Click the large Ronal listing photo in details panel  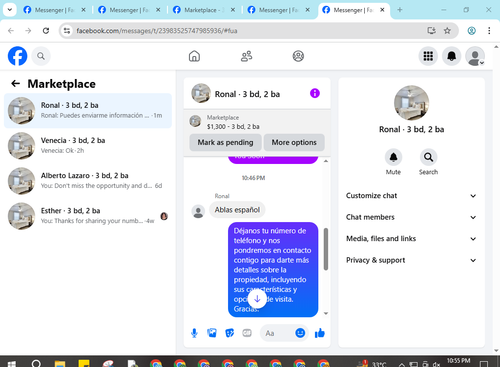(x=411, y=103)
